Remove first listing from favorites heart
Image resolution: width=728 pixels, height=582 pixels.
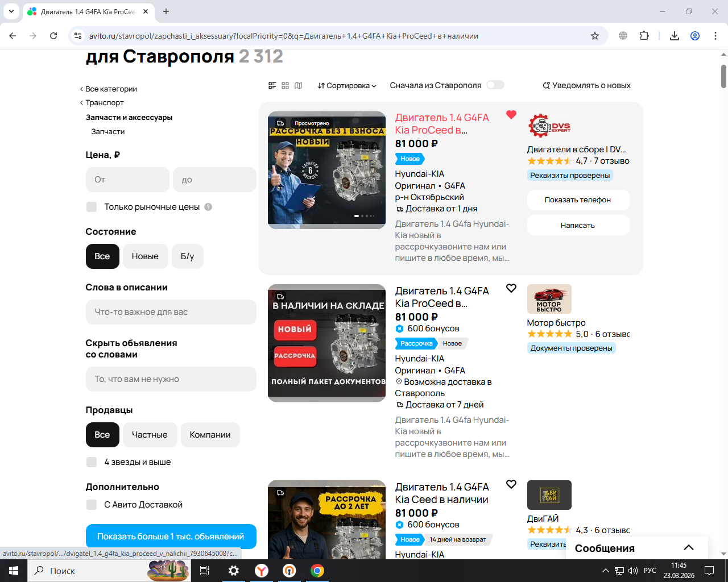click(511, 115)
